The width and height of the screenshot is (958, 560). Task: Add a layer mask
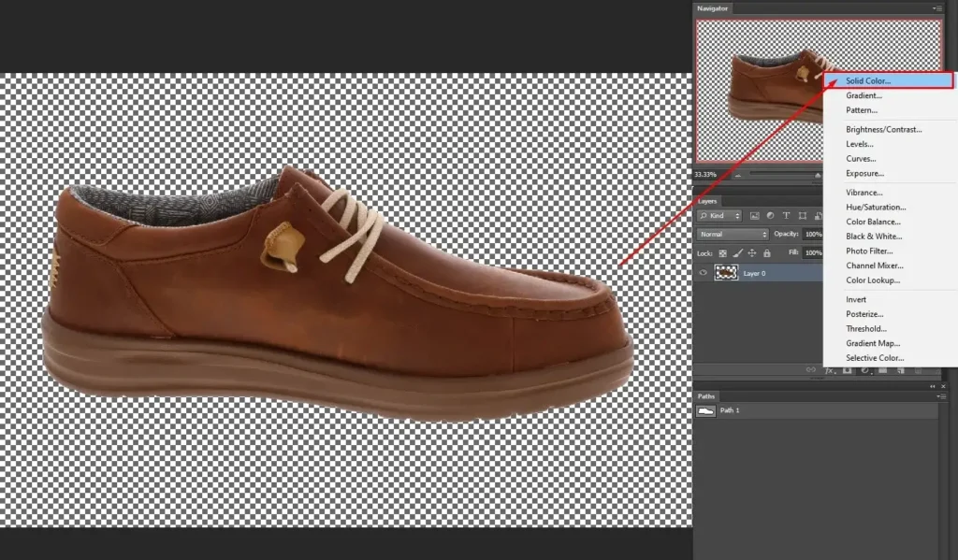coord(847,371)
